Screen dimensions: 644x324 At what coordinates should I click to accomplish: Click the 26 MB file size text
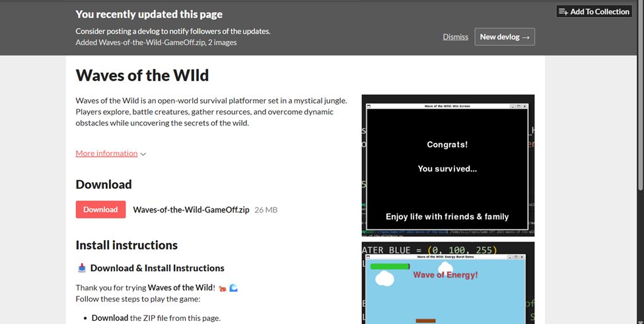click(x=266, y=210)
